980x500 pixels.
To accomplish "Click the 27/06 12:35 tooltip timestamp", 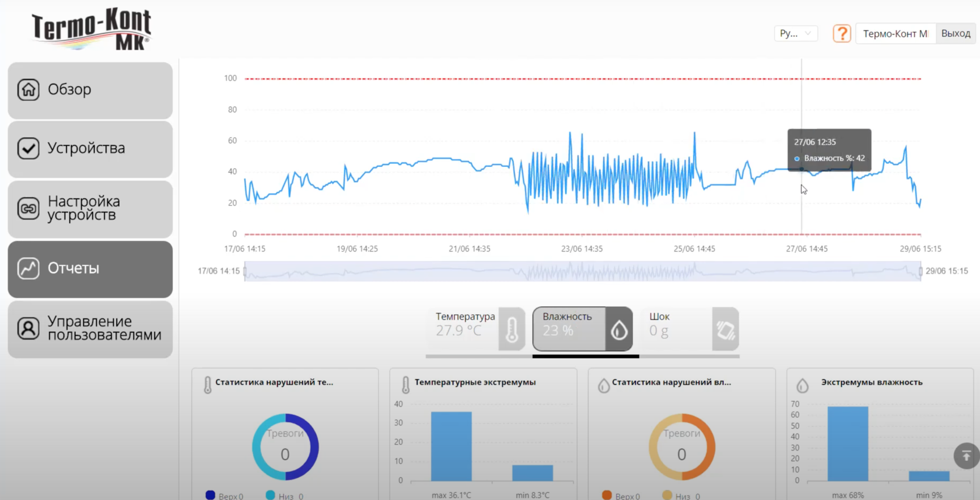I will pos(815,142).
